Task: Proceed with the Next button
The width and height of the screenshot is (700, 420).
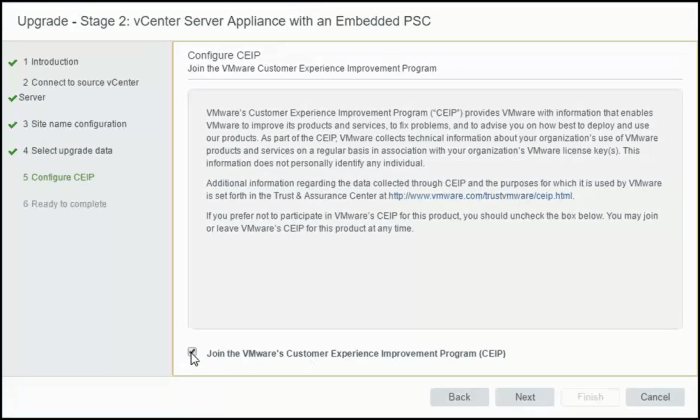Action: coord(525,397)
